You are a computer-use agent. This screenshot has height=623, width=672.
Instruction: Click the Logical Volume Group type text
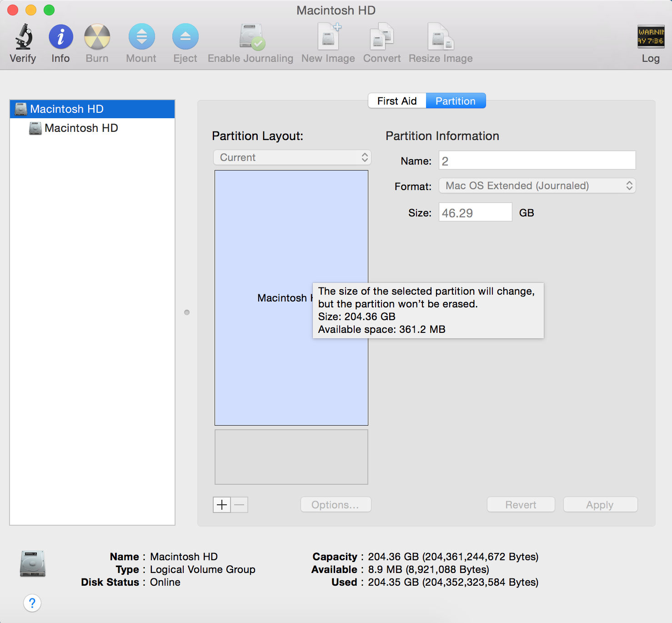pyautogui.click(x=203, y=570)
